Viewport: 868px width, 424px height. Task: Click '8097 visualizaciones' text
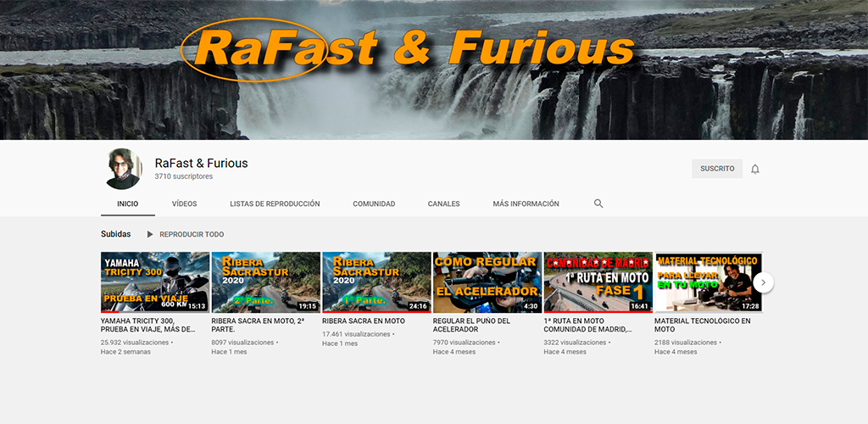coord(242,343)
